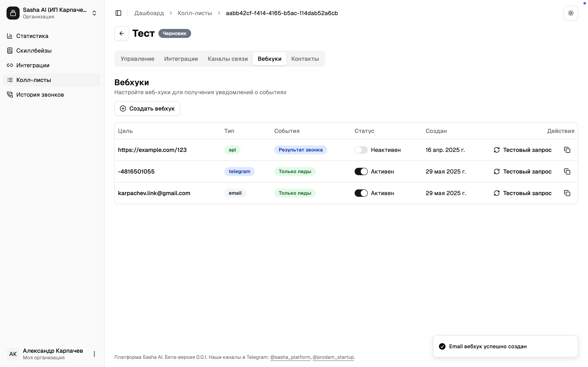Turn off the email webhook switch
The image size is (588, 367).
click(x=361, y=193)
